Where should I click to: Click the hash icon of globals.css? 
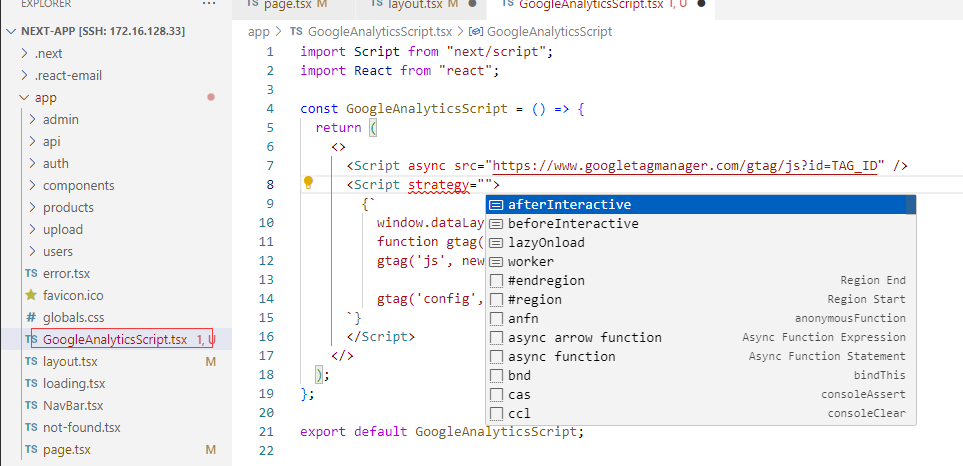point(31,317)
